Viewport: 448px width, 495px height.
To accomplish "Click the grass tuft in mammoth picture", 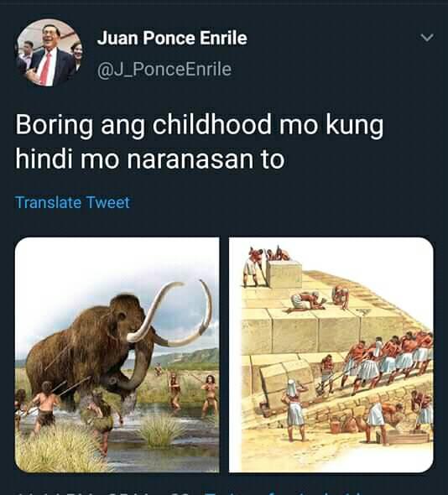I will (x=161, y=430).
